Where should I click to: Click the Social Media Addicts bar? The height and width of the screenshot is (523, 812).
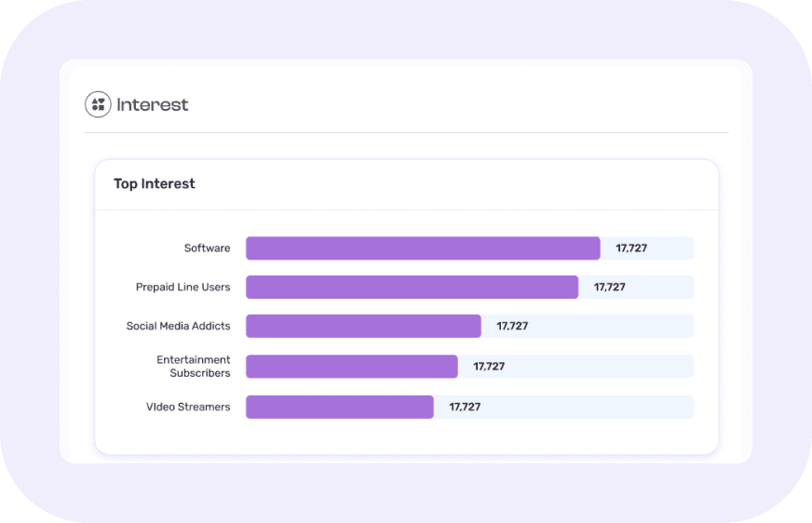click(x=363, y=326)
